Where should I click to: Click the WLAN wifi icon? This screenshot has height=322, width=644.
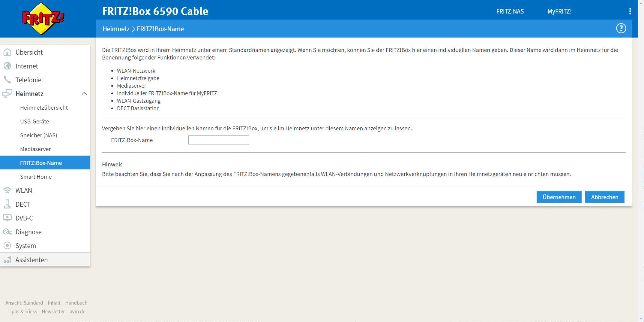7,190
